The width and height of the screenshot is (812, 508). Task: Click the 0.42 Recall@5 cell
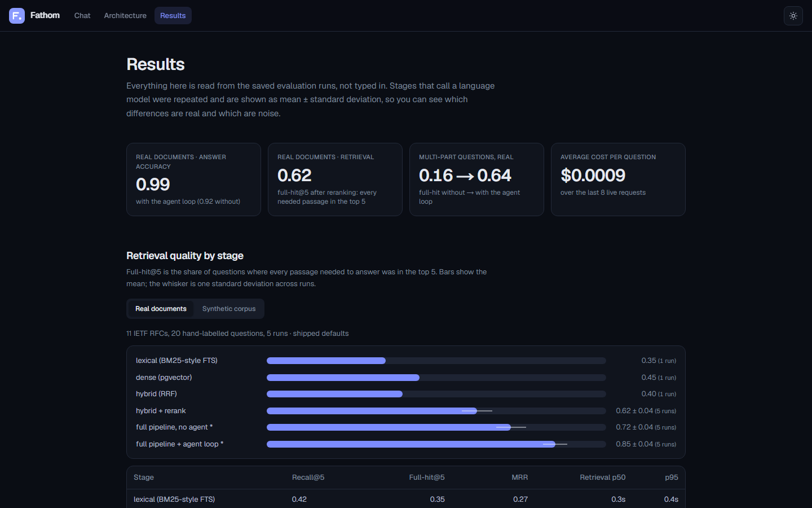[x=299, y=500]
